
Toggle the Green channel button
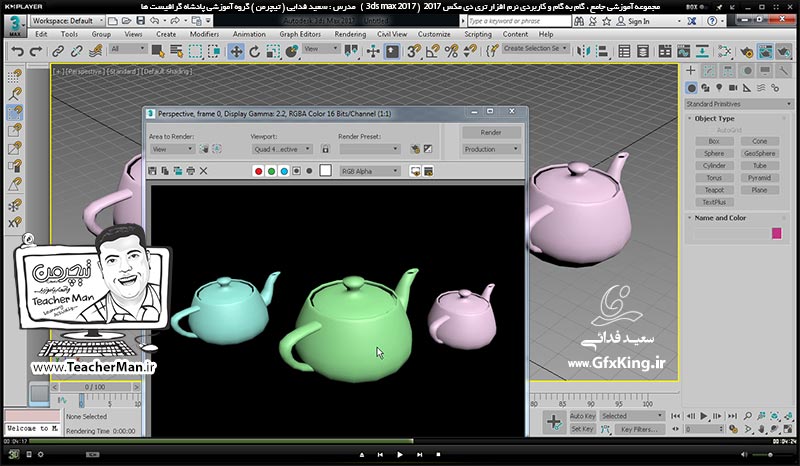click(x=271, y=171)
